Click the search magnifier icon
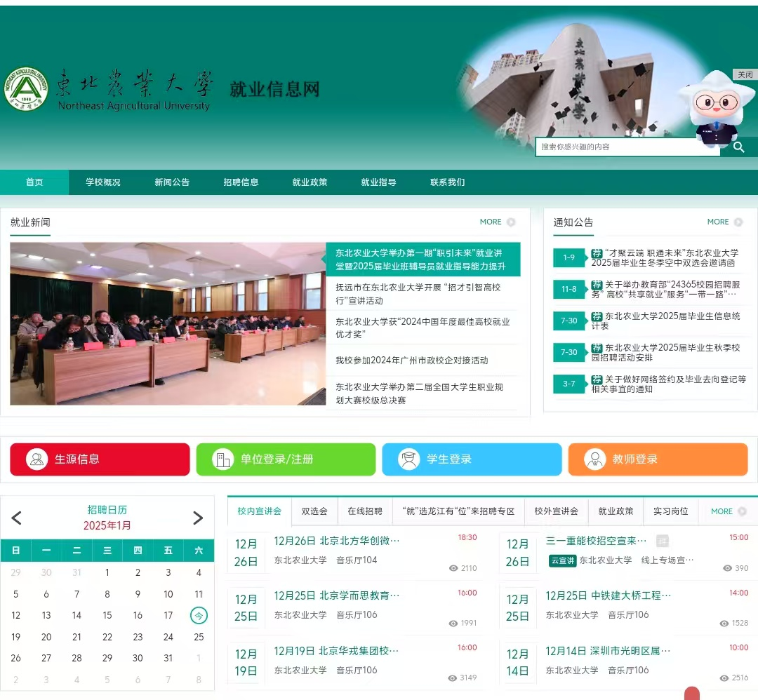758x700 pixels. (738, 147)
